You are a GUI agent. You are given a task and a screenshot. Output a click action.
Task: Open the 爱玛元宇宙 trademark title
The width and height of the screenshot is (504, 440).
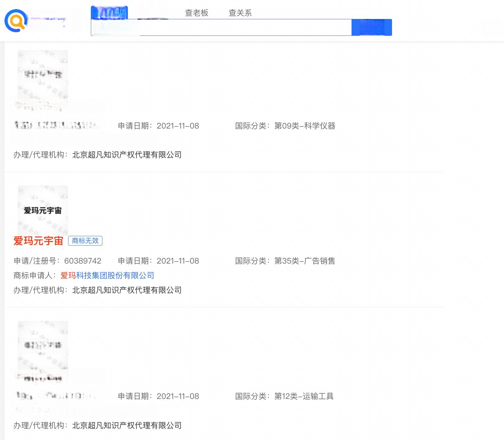point(38,241)
